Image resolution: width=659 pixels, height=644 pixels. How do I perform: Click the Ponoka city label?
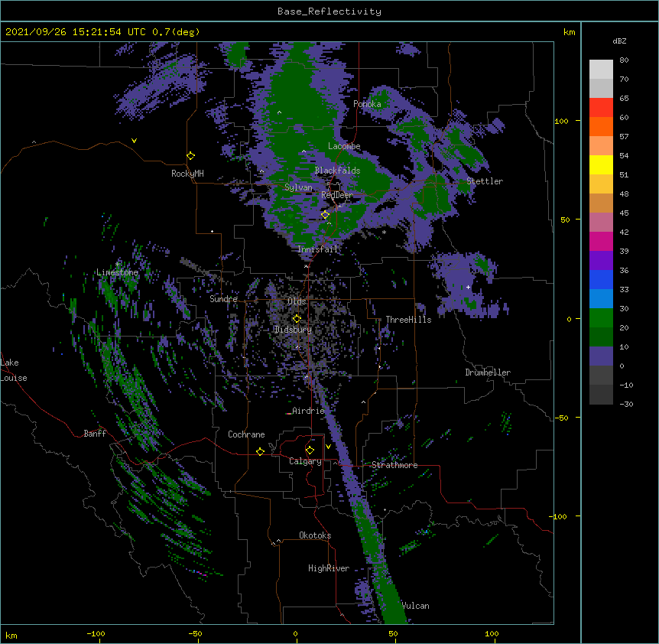point(367,104)
